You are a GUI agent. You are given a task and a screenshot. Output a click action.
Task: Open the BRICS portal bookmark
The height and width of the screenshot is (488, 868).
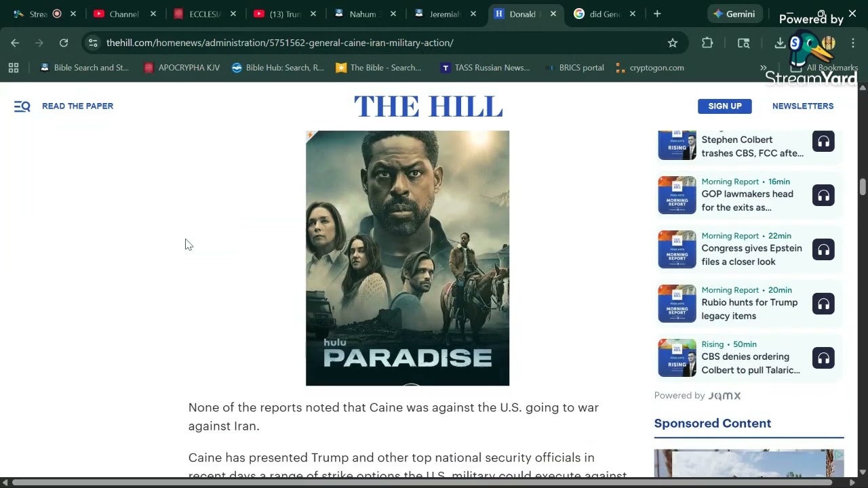[x=574, y=68]
